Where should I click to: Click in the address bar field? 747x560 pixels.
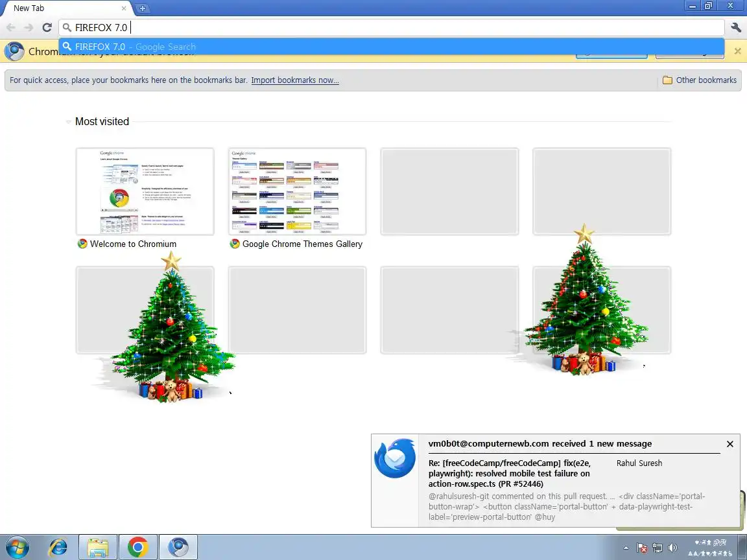[x=392, y=28]
